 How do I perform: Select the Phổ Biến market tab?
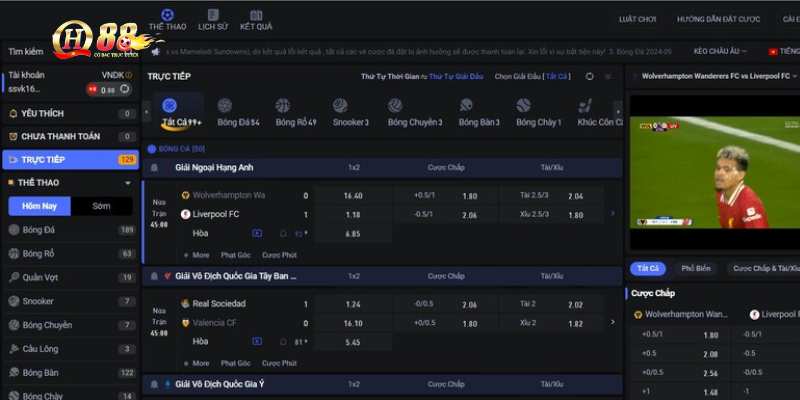(x=696, y=268)
